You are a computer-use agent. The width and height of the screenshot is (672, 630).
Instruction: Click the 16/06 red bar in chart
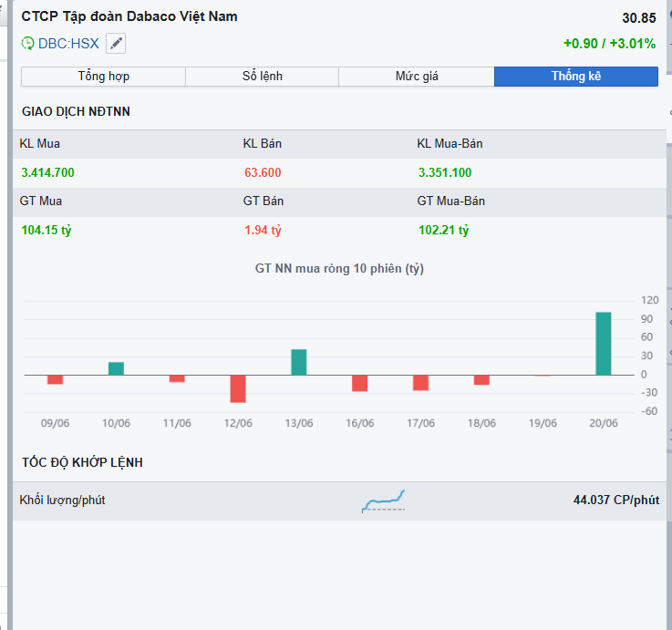point(359,383)
